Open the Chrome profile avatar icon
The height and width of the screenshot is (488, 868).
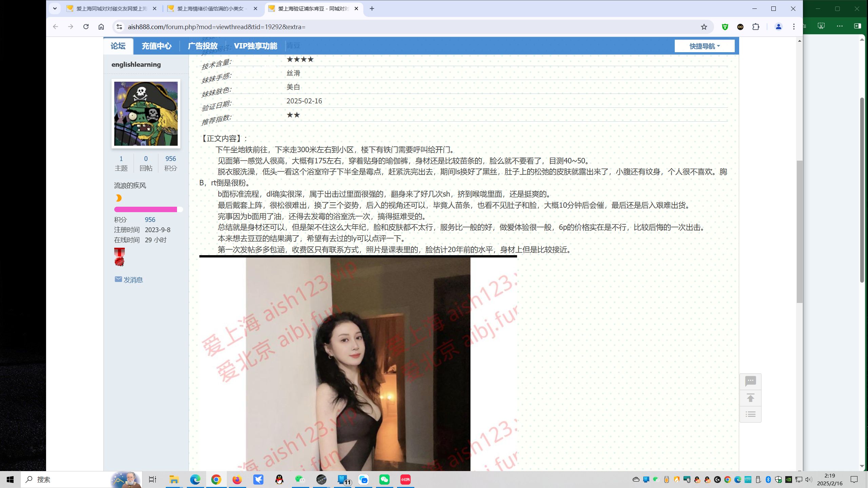click(x=778, y=27)
